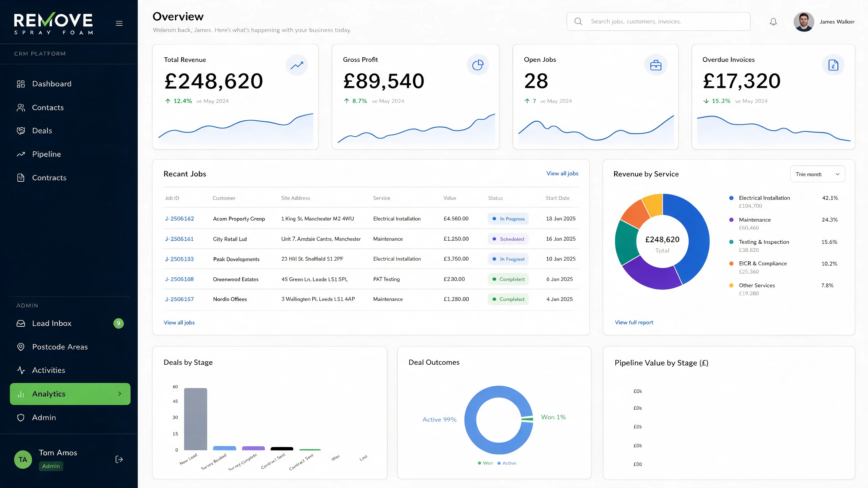The height and width of the screenshot is (488, 868).
Task: Open the notifications bell
Action: pos(773,22)
